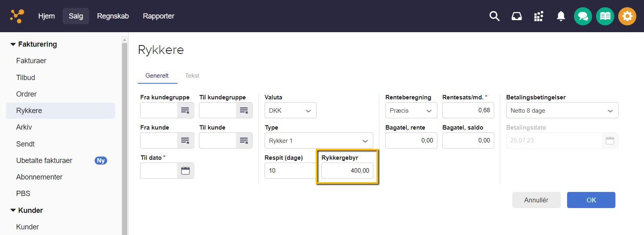Image resolution: width=644 pixels, height=235 pixels.
Task: Click into the Rykkergebyr amount field
Action: 347,171
